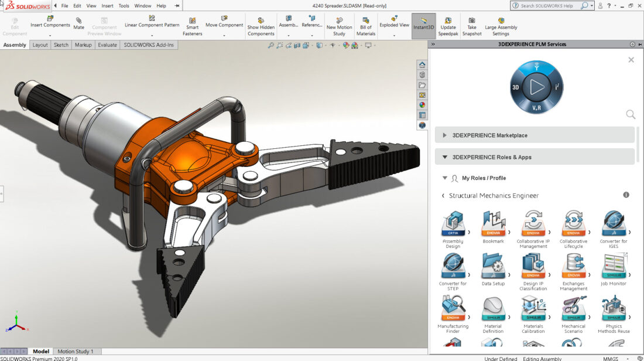Screen dimensions: 644x361
Task: Open Smart Fasteners tool
Action: [x=192, y=27]
